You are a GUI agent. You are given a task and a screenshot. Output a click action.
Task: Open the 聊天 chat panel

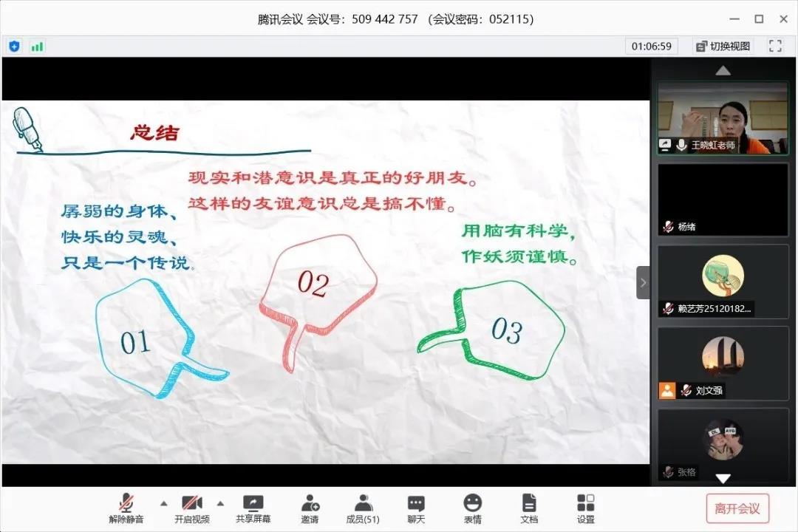(416, 508)
